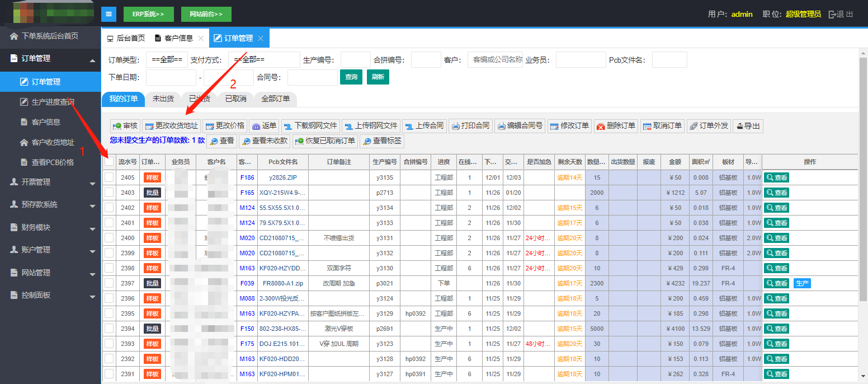Screen dimensions: 868x384
Task: Click the green 查询 search button
Action: click(351, 77)
